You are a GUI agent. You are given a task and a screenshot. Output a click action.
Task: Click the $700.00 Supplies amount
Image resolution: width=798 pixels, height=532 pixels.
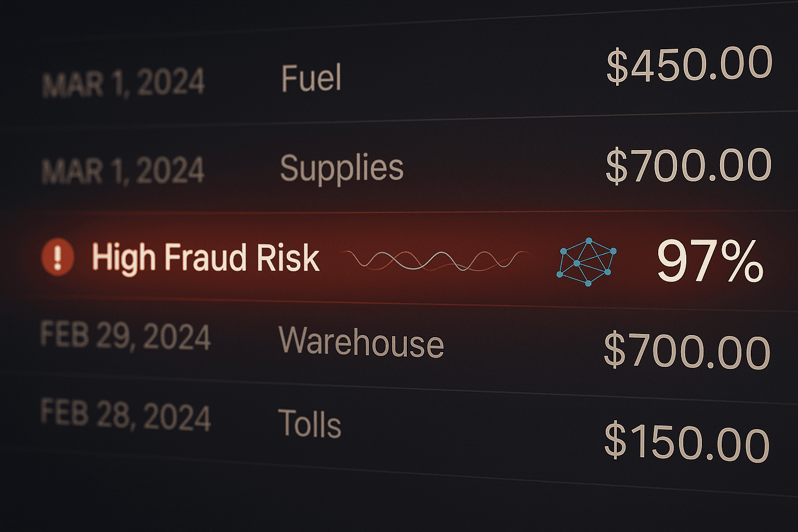click(x=688, y=165)
